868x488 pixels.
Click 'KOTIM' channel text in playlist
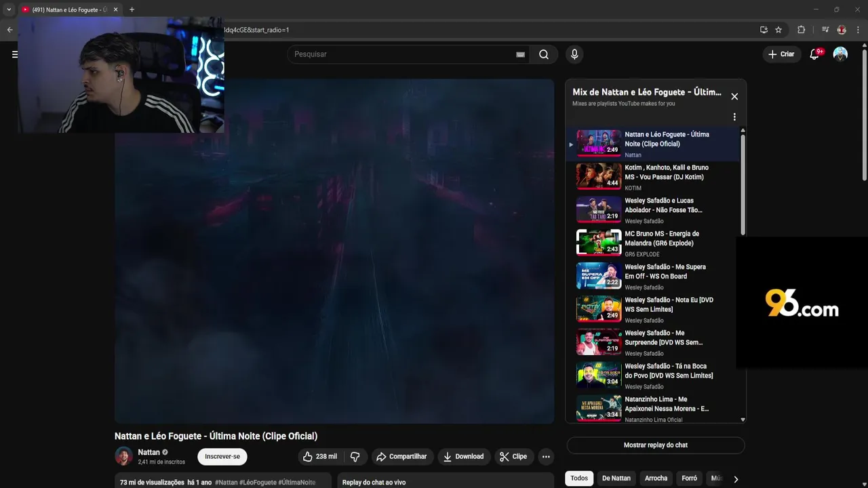[633, 188]
